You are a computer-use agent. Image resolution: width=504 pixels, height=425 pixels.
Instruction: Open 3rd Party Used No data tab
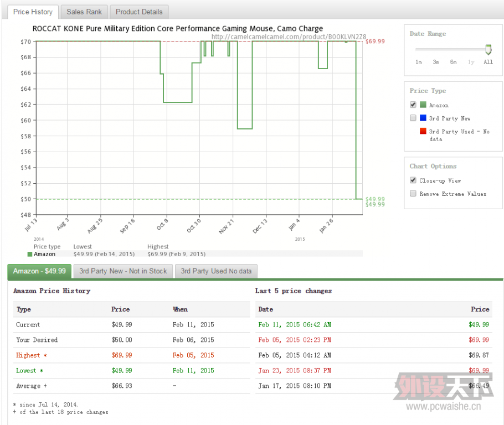(216, 271)
